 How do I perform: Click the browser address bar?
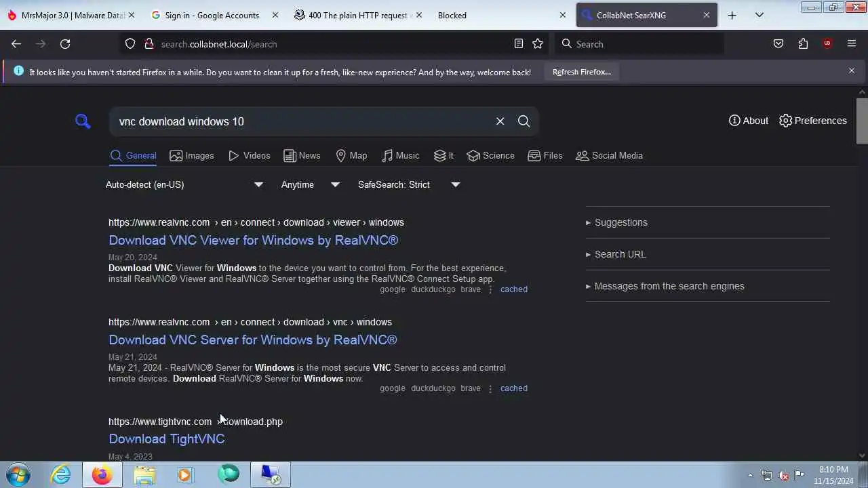click(332, 44)
